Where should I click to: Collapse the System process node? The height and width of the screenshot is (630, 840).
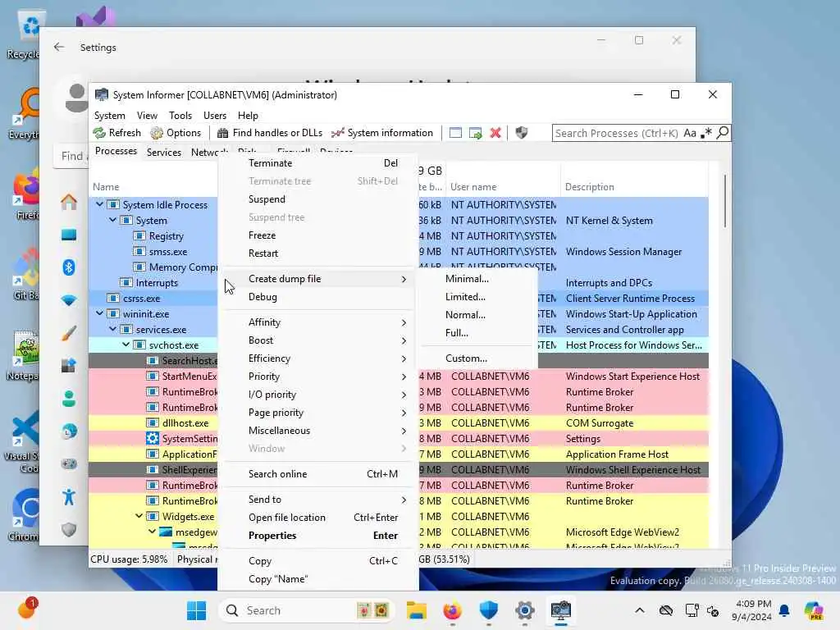[x=112, y=220]
